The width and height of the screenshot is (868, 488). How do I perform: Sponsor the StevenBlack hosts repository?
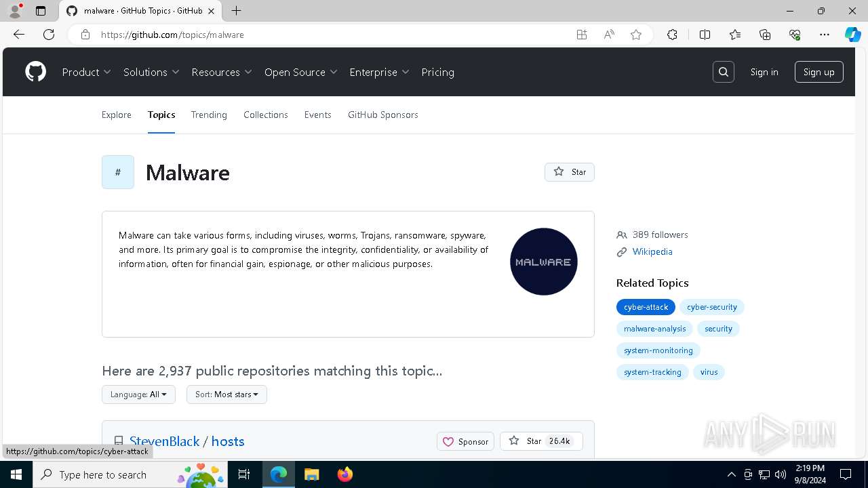[465, 441]
